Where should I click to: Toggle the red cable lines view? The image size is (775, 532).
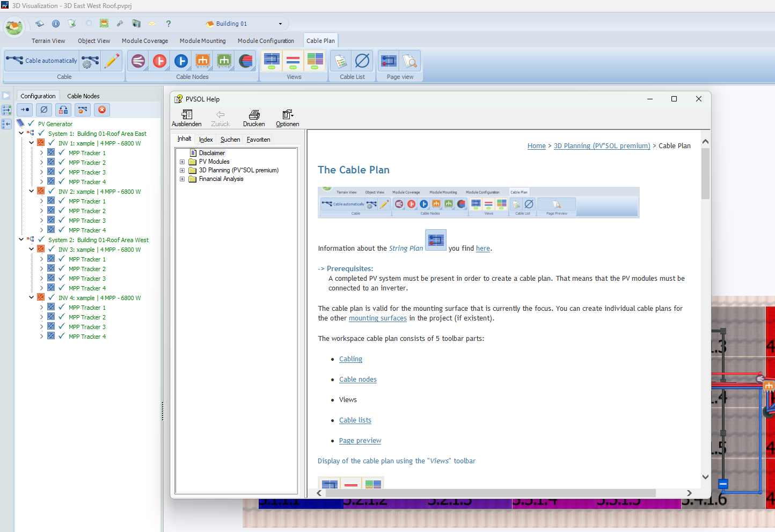coord(293,61)
